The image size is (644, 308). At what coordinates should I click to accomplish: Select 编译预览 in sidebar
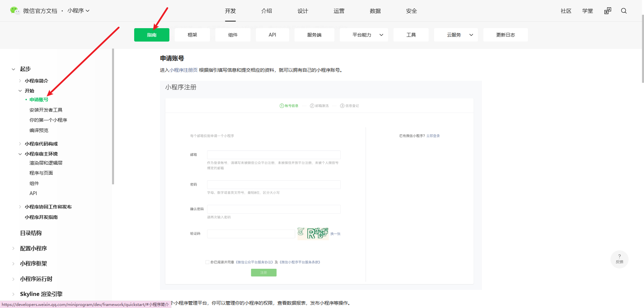click(39, 130)
